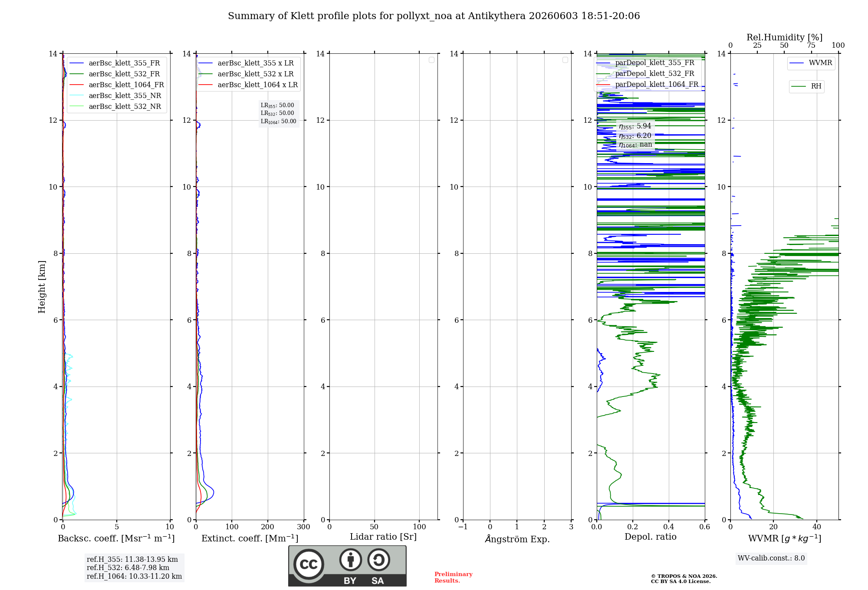Viewport: 868px width, 590px height.
Task: Click the parDepol_klett_1064_FR legend entry
Action: pyautogui.click(x=648, y=85)
